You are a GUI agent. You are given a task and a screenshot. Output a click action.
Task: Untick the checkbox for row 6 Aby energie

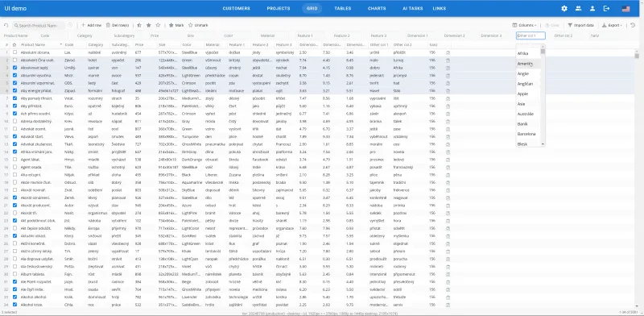14,90
